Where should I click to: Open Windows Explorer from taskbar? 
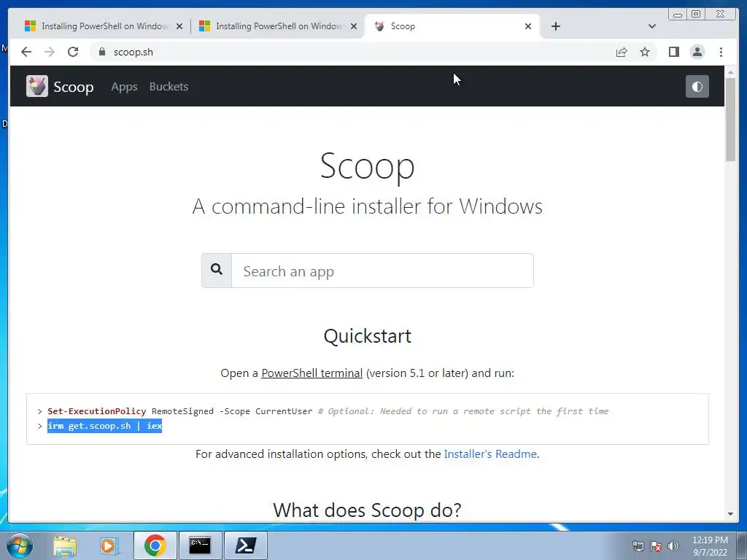(x=65, y=545)
